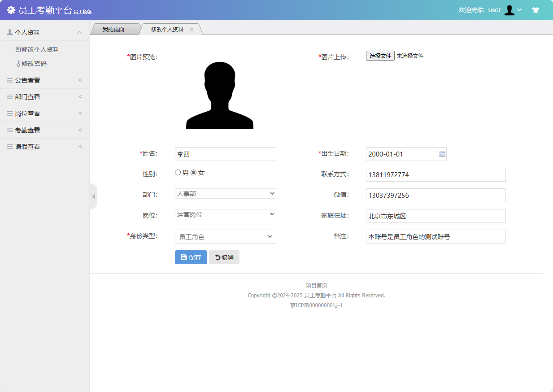Click inside the 姓名 name input field
The height and width of the screenshot is (392, 553).
[225, 154]
